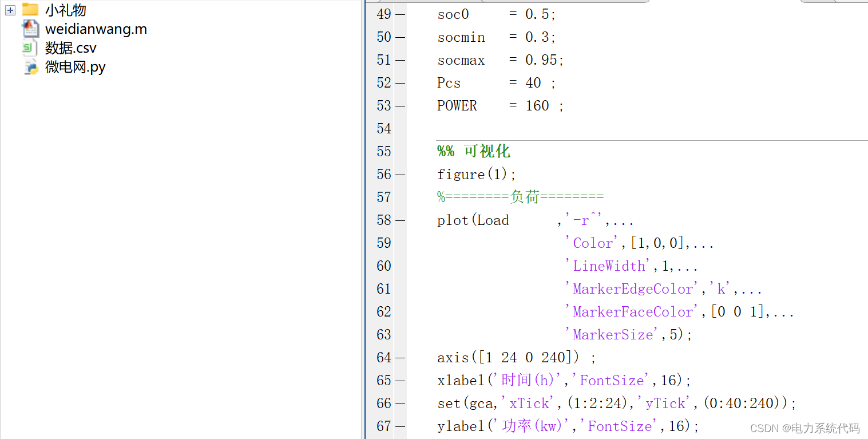This screenshot has height=439, width=868.
Task: Click the 负荷 comment line
Action: click(x=520, y=197)
